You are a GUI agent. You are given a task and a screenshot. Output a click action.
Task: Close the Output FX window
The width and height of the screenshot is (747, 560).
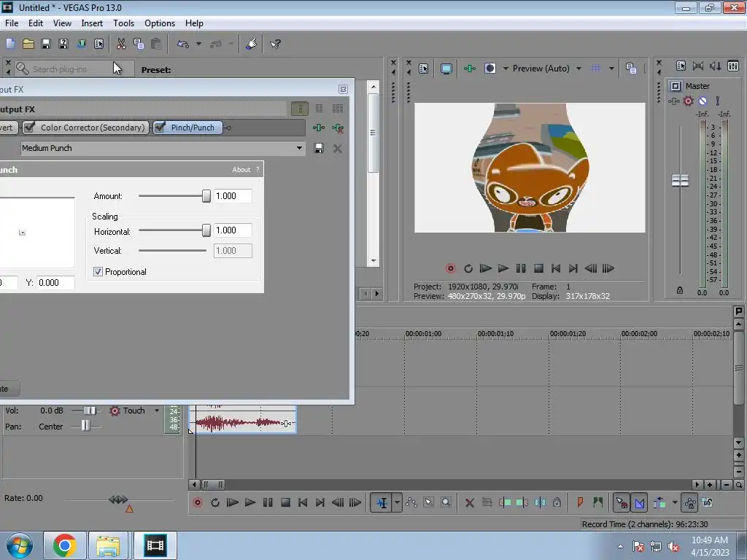click(x=343, y=90)
